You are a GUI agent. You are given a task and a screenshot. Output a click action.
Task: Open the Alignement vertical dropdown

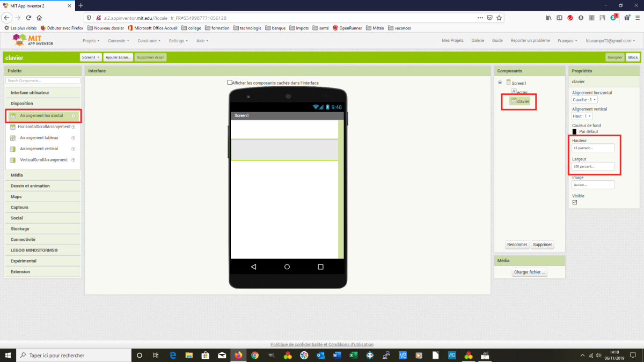pos(582,116)
